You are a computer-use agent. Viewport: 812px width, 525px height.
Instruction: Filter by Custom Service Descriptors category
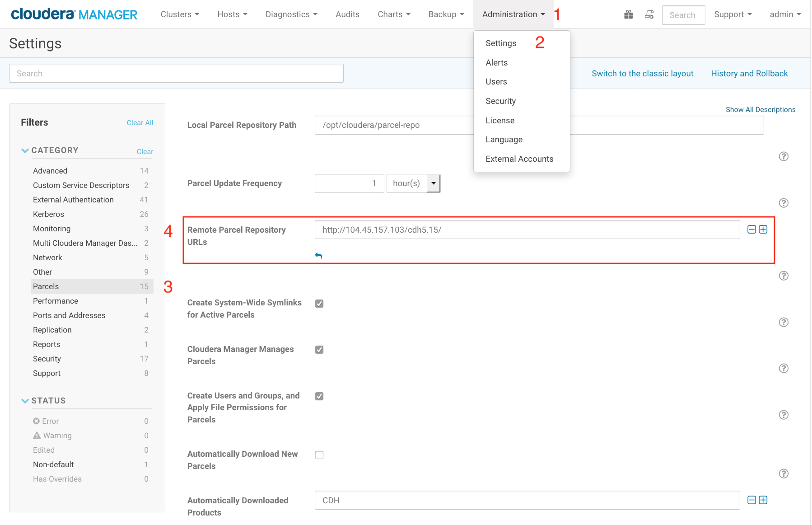(x=92, y=185)
